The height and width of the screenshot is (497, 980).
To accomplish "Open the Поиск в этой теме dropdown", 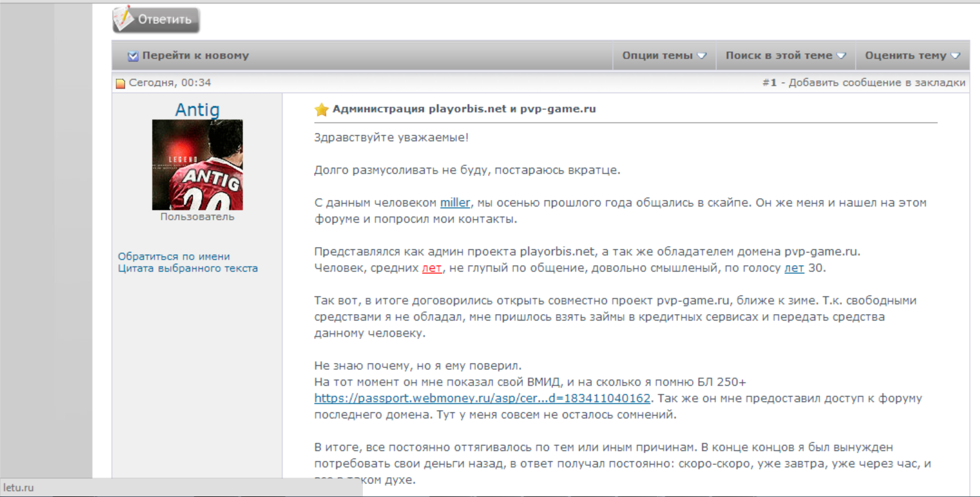I will 786,56.
